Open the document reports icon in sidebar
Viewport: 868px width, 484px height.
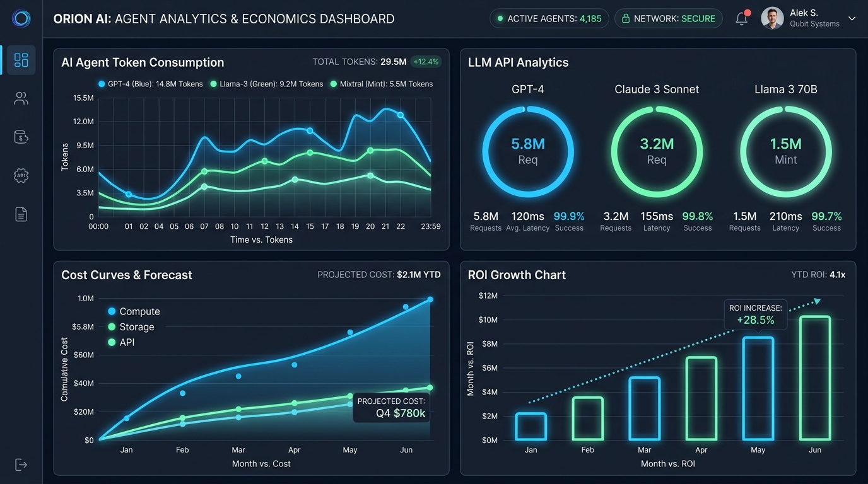[21, 214]
